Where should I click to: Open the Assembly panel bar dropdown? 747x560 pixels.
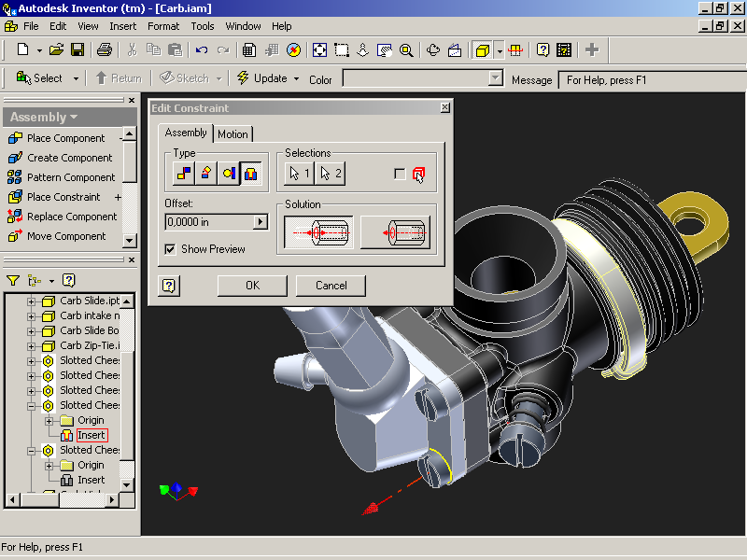tap(44, 118)
